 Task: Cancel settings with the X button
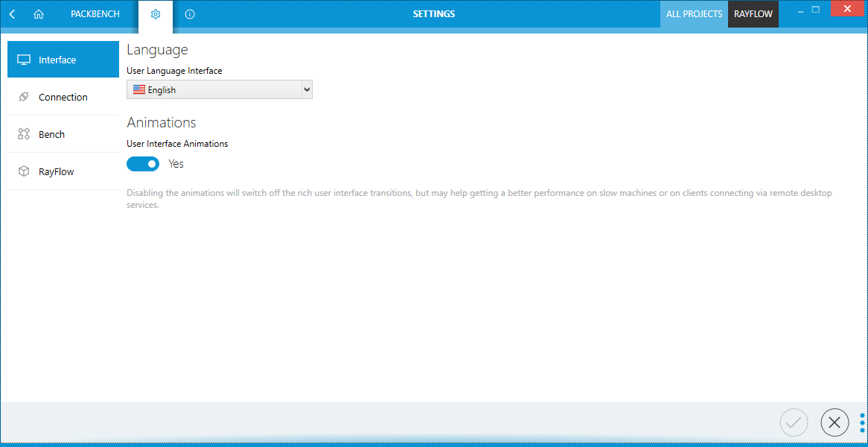[835, 422]
